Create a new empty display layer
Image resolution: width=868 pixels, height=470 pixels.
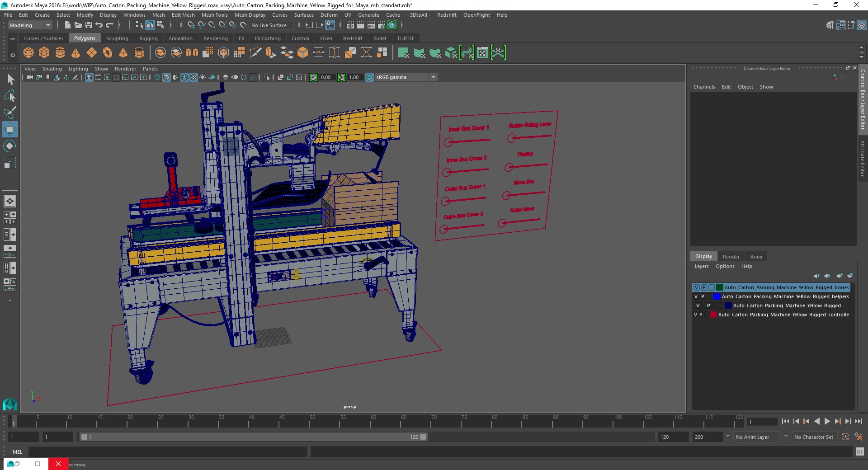(x=839, y=276)
